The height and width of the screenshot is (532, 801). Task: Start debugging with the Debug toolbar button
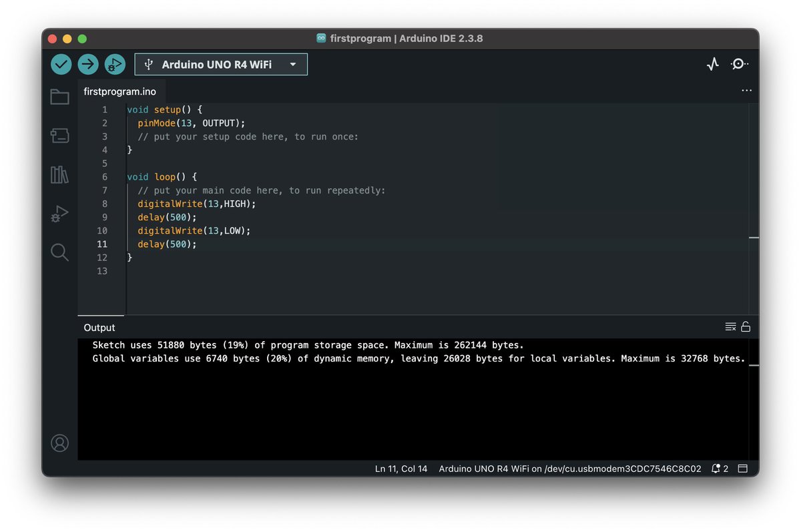click(115, 64)
